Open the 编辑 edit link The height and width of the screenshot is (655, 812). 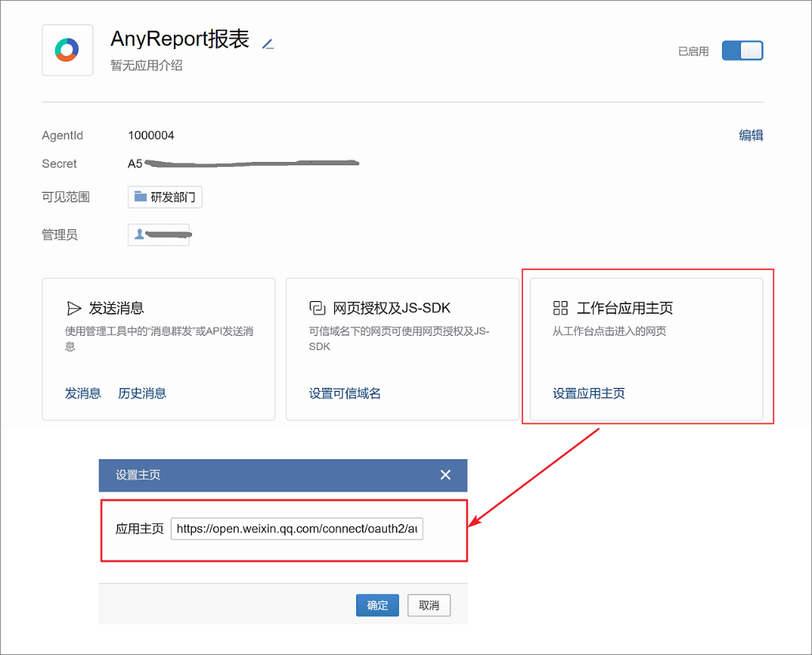(x=750, y=135)
